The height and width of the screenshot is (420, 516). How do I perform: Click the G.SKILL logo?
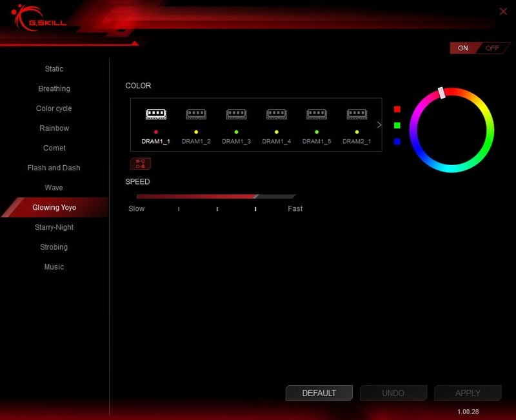39,19
